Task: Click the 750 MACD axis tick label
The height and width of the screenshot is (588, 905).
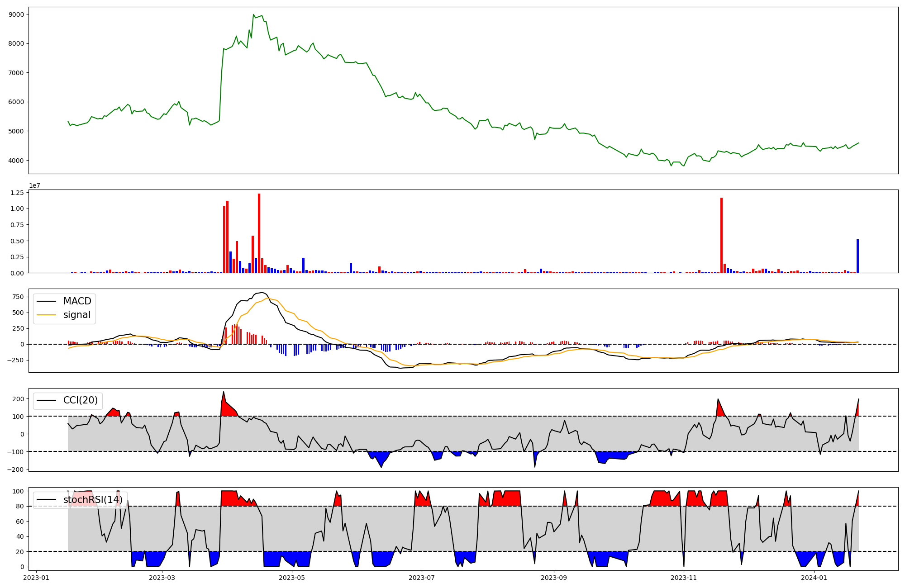Action: [19, 297]
